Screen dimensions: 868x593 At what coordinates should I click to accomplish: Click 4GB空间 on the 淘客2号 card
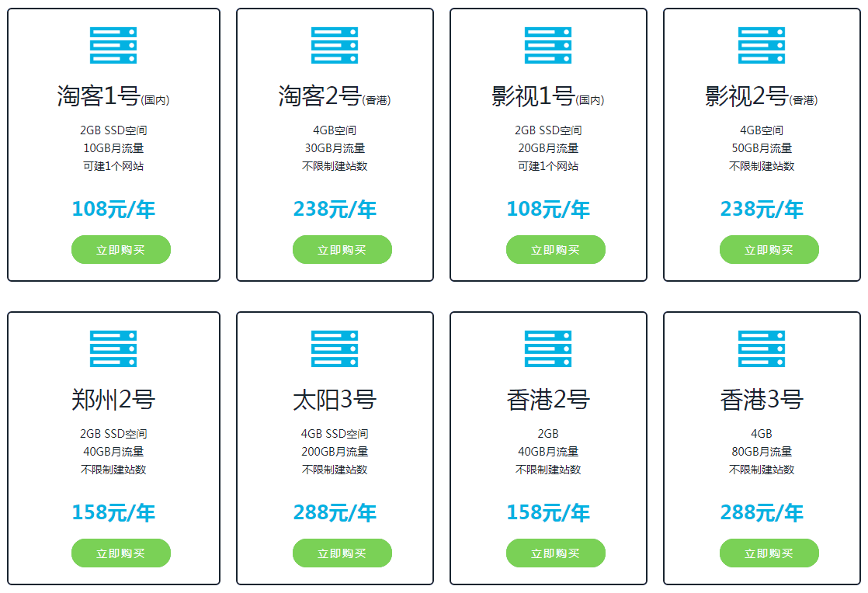pyautogui.click(x=335, y=130)
